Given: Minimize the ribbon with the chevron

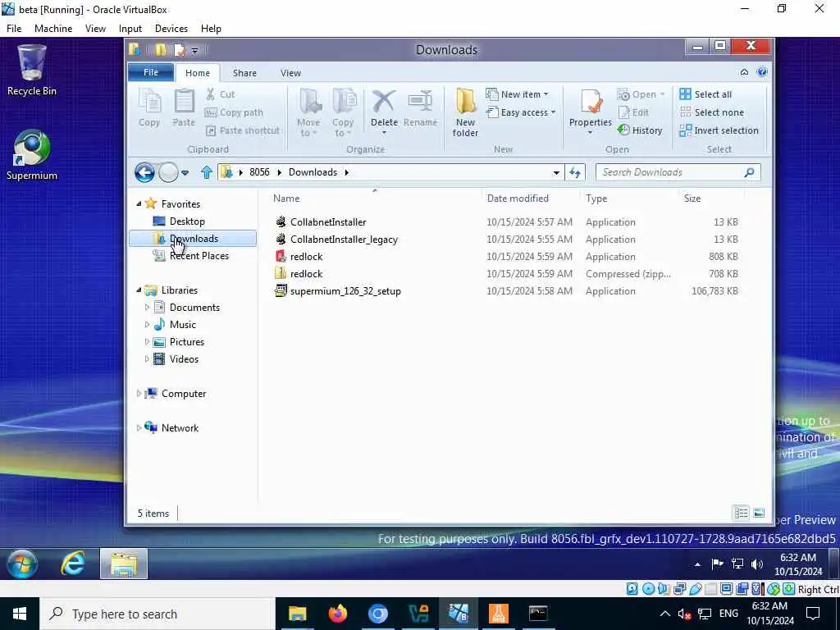Looking at the screenshot, I should (744, 72).
